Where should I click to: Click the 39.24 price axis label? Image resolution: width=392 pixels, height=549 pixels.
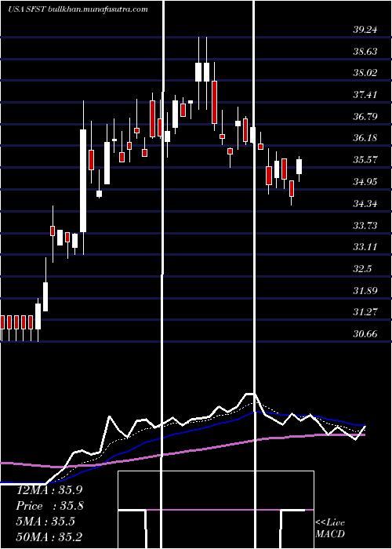click(365, 30)
